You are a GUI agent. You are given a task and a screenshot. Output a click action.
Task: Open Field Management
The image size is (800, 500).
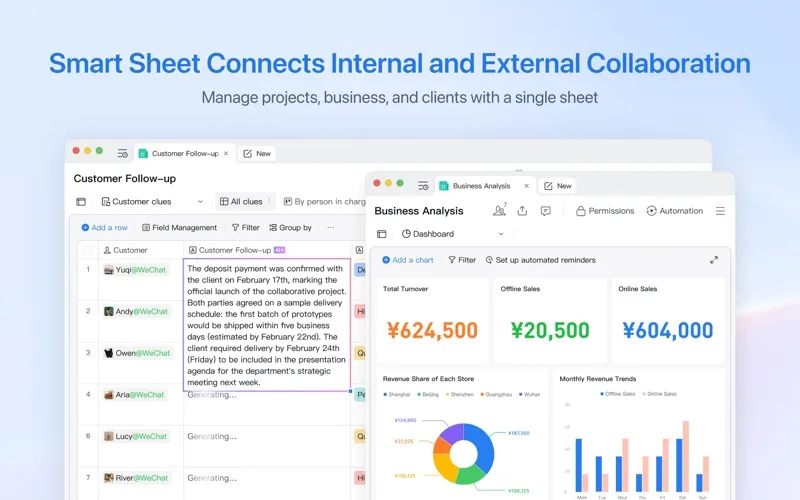pyautogui.click(x=179, y=228)
